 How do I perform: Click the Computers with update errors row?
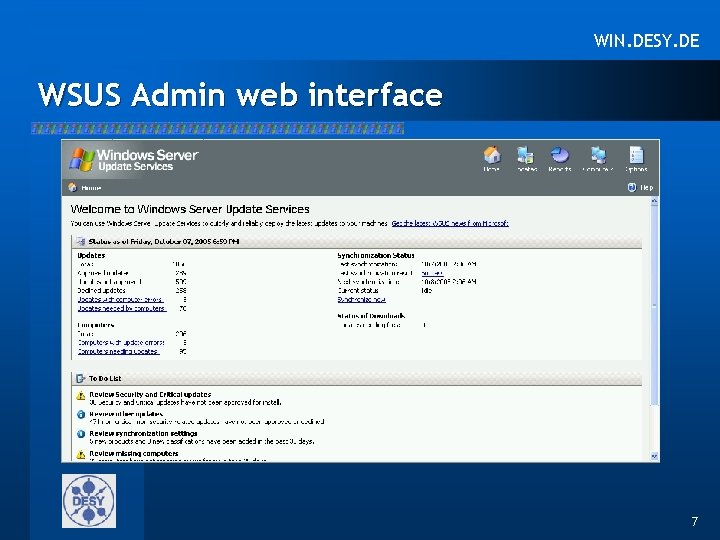tap(132, 343)
